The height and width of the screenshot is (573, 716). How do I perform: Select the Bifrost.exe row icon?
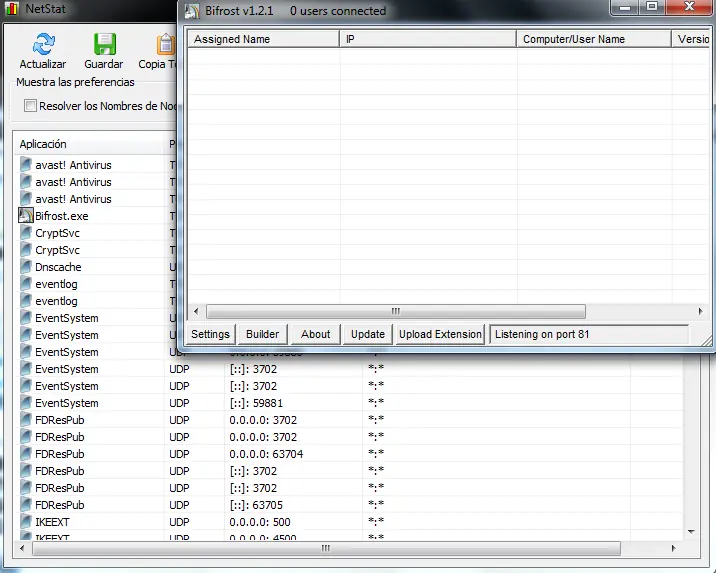tap(26, 216)
